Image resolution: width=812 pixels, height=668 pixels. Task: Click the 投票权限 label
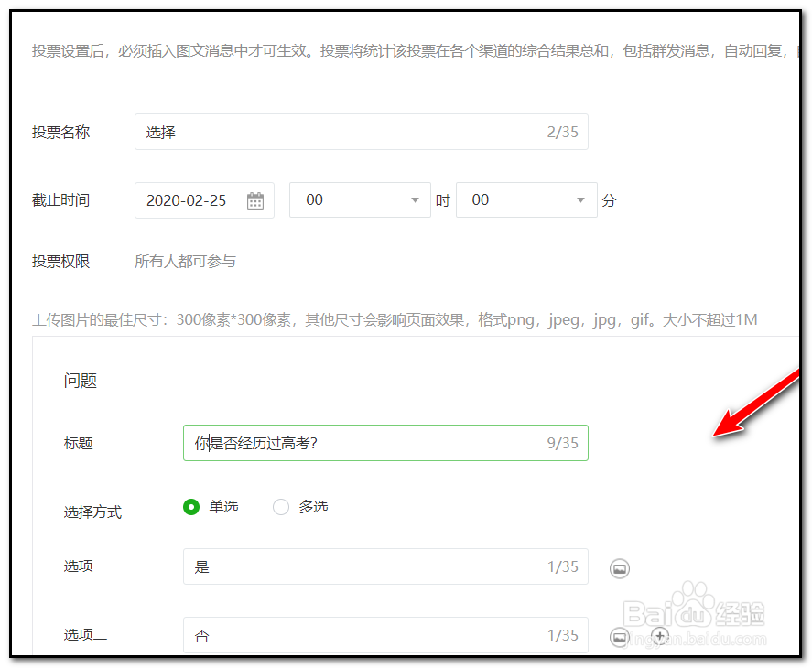60,262
